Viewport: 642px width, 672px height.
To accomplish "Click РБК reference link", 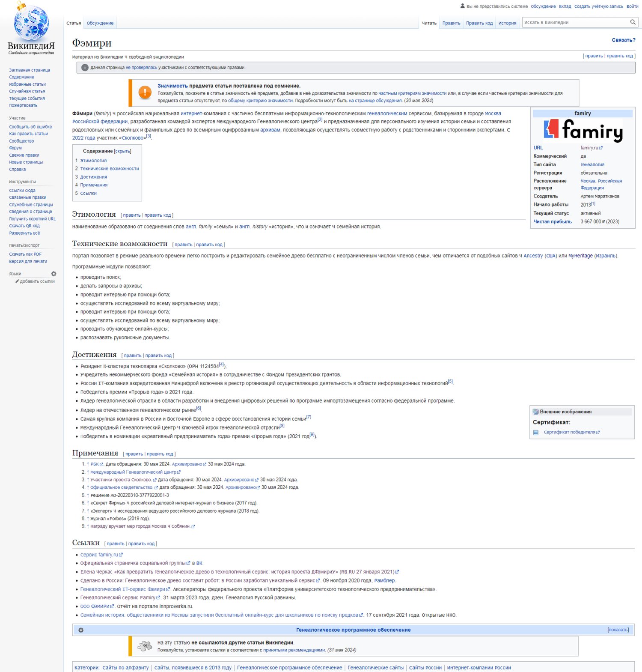I will point(97,464).
